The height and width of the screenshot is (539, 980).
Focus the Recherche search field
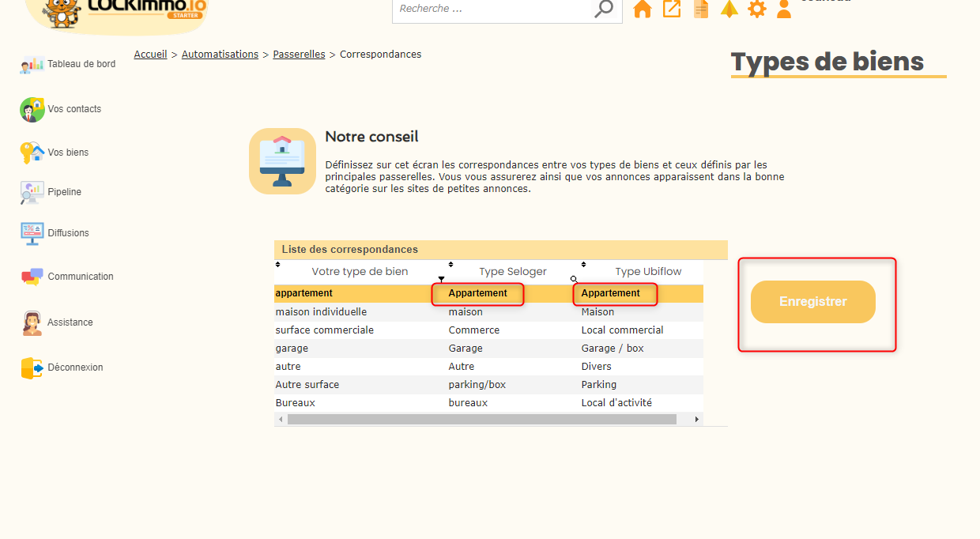[x=492, y=9]
